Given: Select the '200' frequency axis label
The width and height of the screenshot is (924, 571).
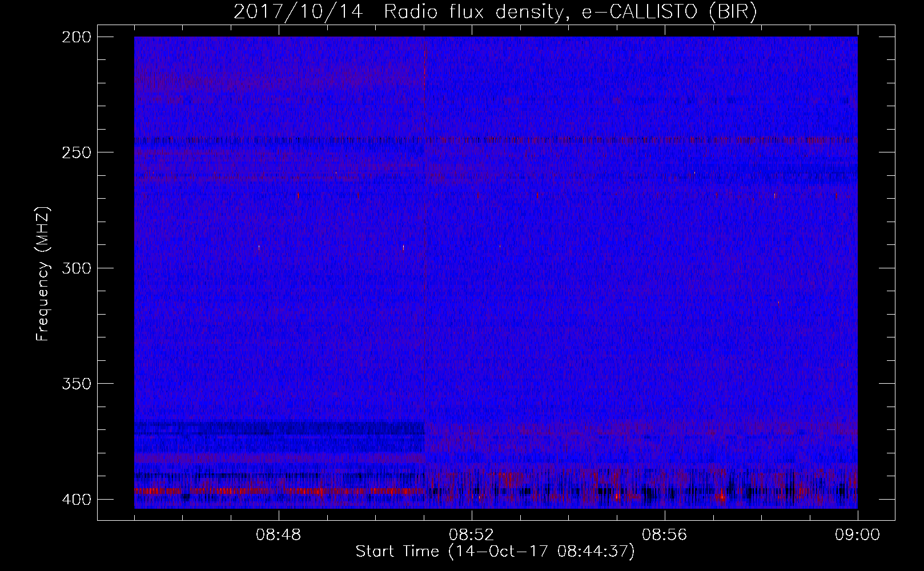Looking at the screenshot, I should coord(76,37).
